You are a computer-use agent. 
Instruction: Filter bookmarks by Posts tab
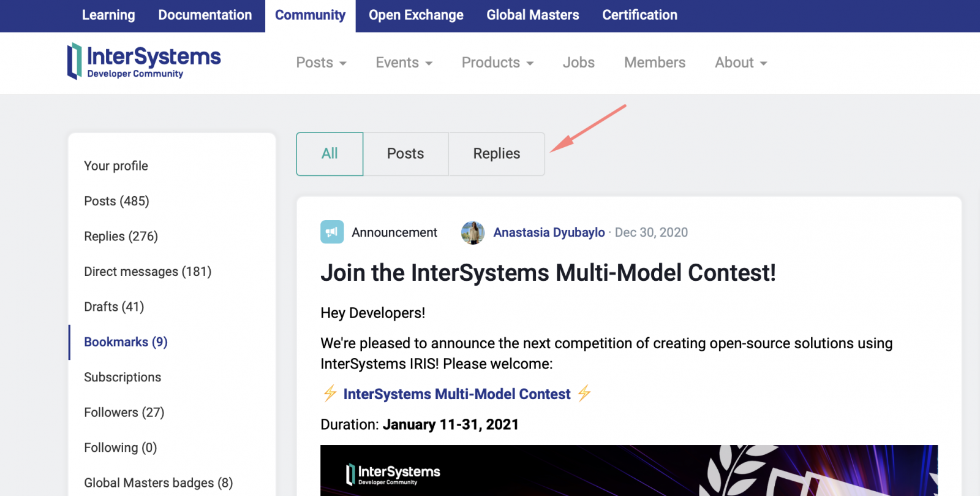405,154
